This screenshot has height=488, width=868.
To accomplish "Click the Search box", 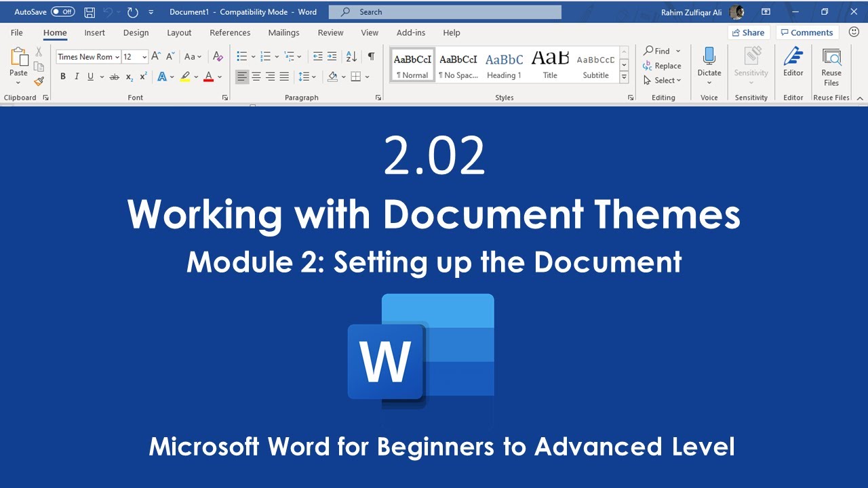I will [445, 12].
